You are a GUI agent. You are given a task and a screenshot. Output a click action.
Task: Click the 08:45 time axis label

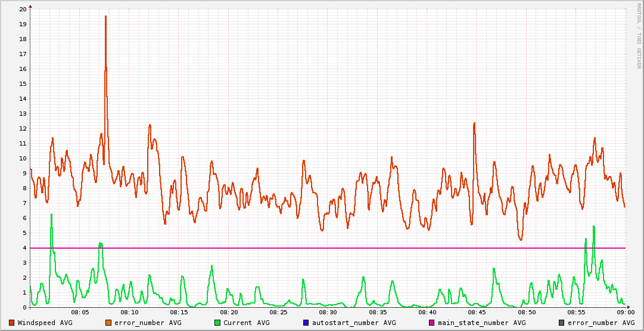pyautogui.click(x=477, y=313)
